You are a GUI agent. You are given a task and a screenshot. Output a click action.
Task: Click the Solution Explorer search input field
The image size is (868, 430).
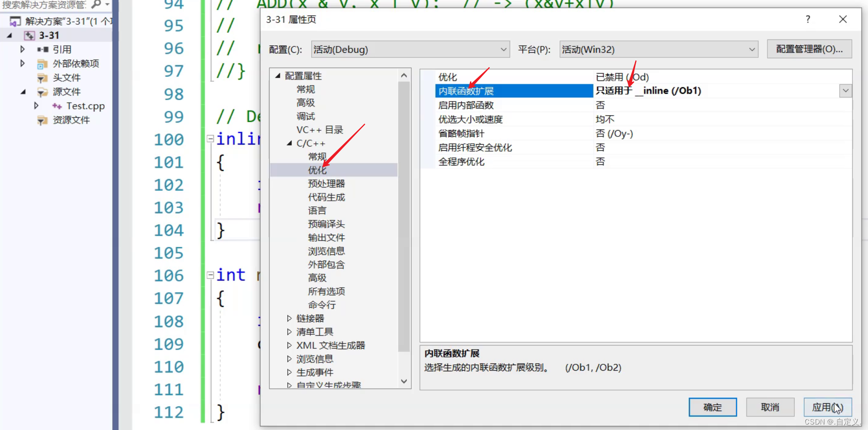point(44,5)
